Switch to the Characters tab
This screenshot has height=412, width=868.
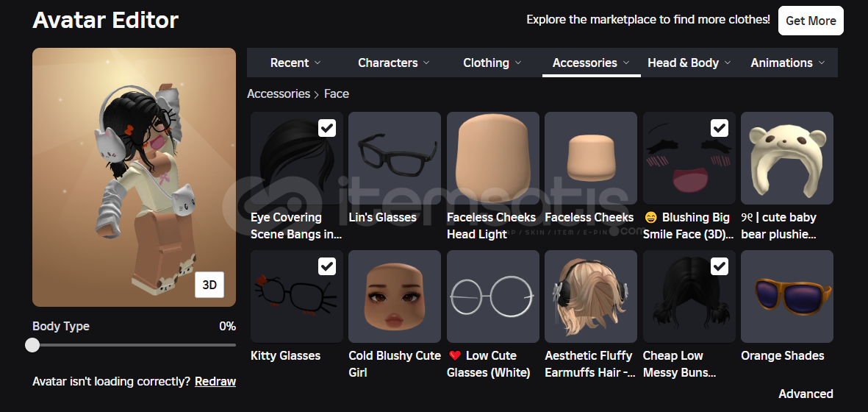[x=394, y=63]
